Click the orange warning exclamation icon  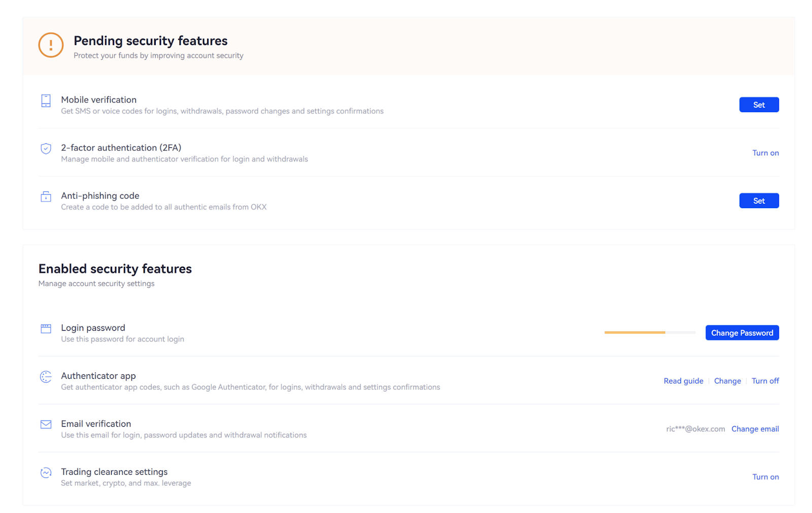pyautogui.click(x=51, y=45)
